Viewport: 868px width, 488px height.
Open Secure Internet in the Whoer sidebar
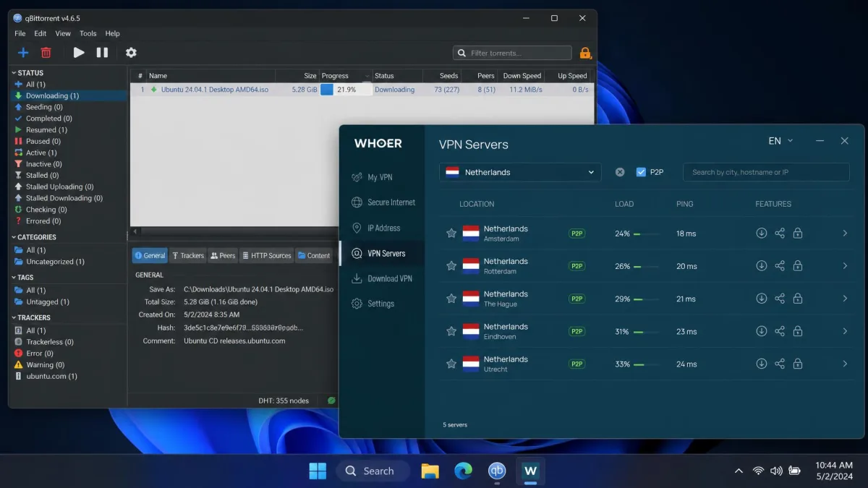point(382,202)
